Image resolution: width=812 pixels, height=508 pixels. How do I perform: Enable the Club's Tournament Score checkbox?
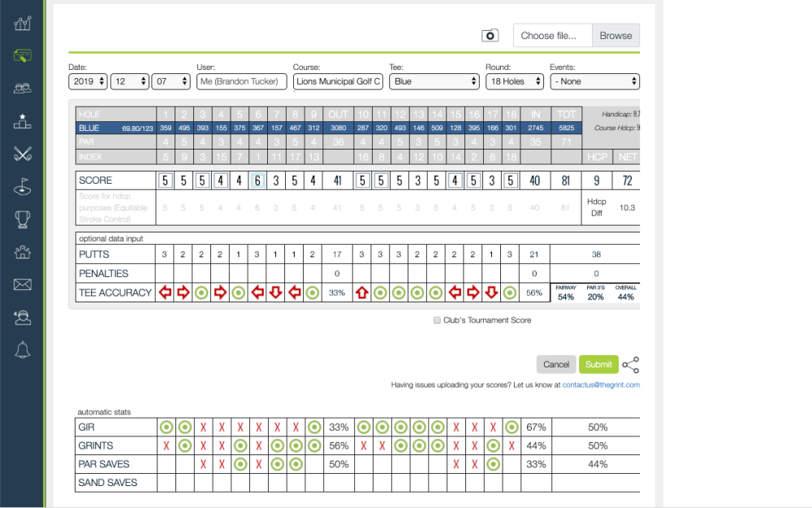[x=438, y=320]
